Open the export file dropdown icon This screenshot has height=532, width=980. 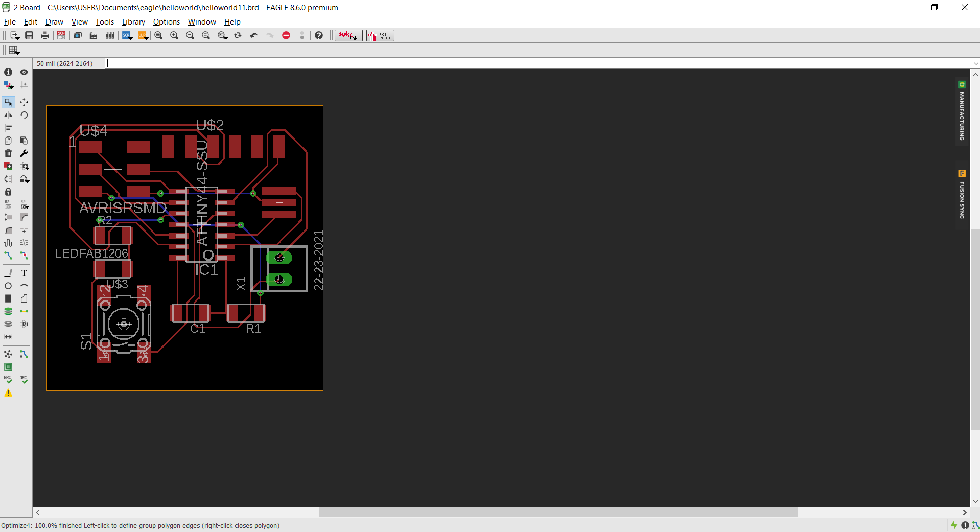point(14,35)
